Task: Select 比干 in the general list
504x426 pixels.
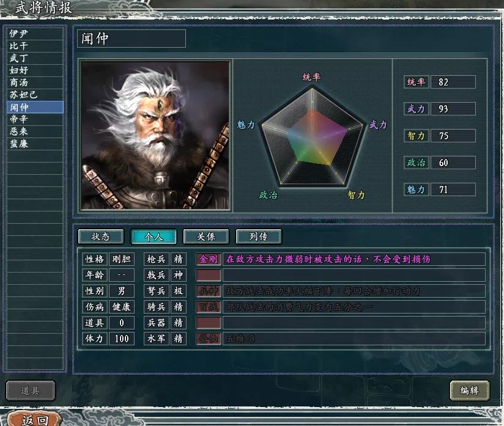Action: pyautogui.click(x=35, y=46)
